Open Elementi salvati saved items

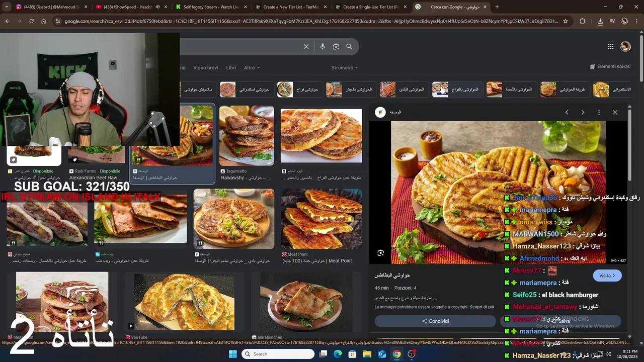click(x=610, y=66)
